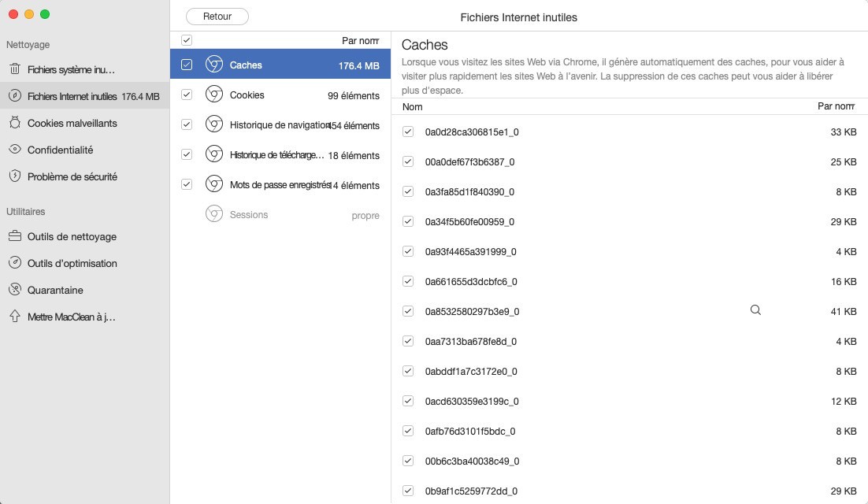Open the Par nom sort dropdown above file sizes
Screen dimensions: 868x504
coord(836,106)
